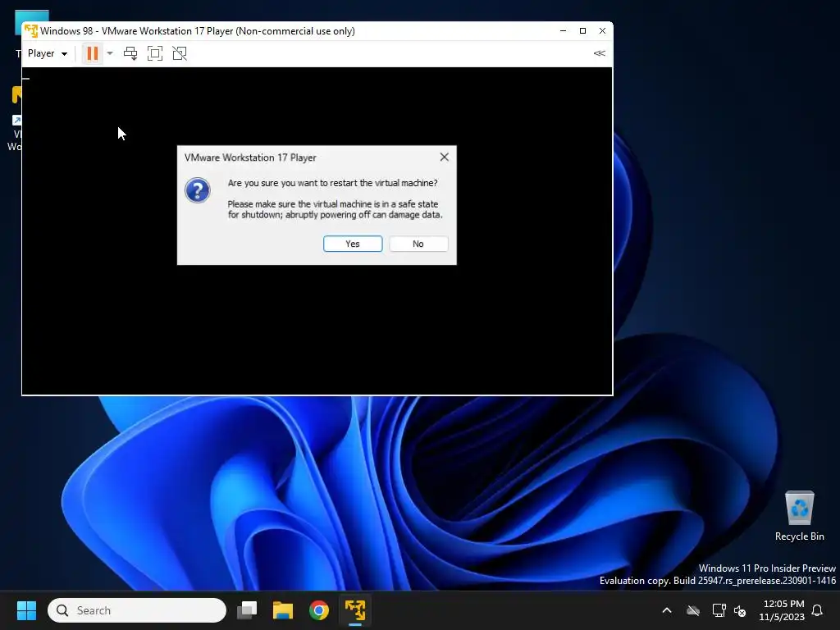Toggle Unity mode icon
The width and height of the screenshot is (840, 630).
pyautogui.click(x=180, y=53)
